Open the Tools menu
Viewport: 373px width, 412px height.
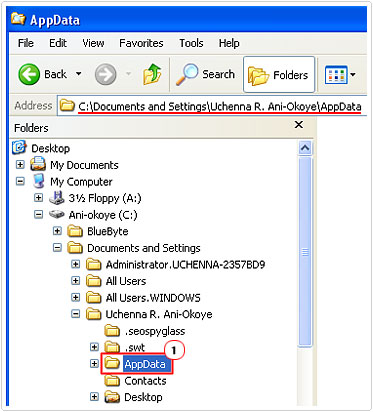(x=191, y=43)
